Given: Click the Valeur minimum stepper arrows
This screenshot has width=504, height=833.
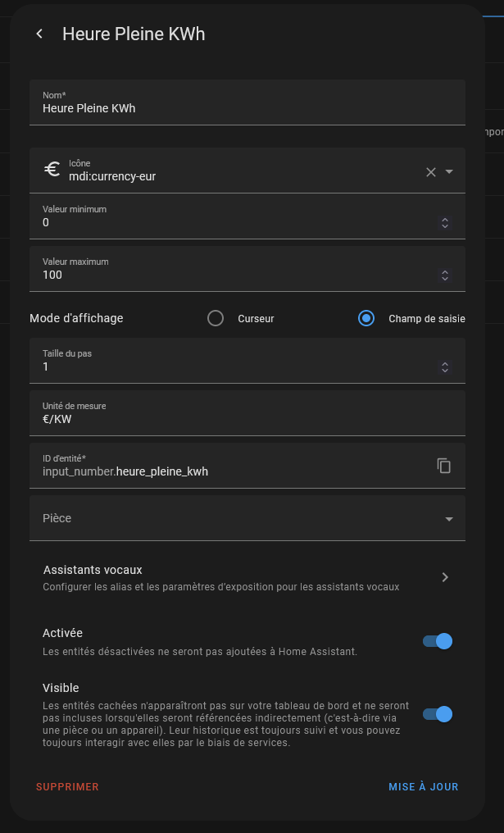Looking at the screenshot, I should pos(445,223).
